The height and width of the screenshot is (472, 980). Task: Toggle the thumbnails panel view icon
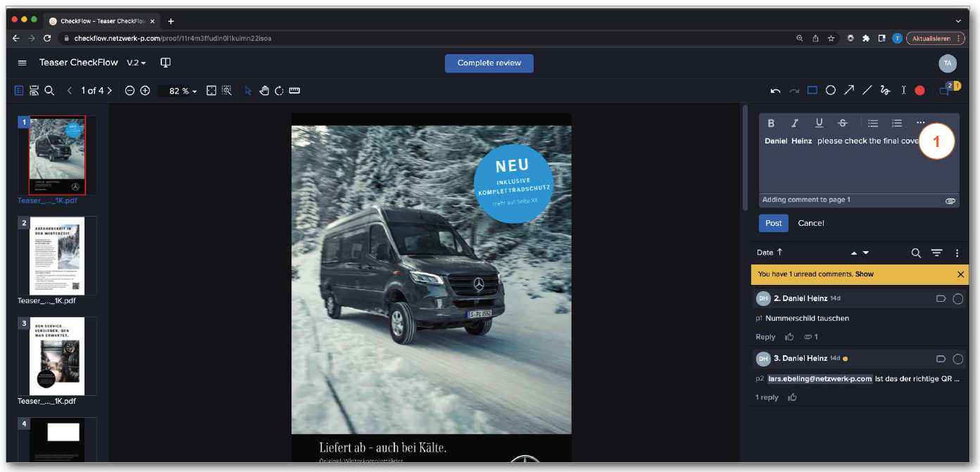(19, 91)
